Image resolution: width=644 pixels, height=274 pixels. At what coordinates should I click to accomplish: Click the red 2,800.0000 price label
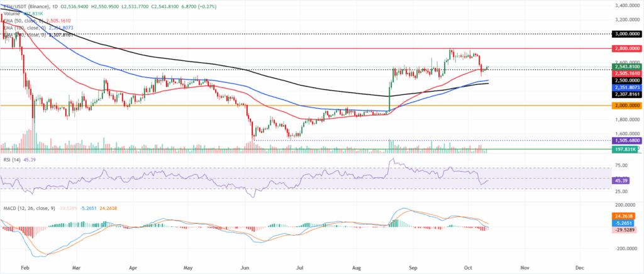[x=626, y=48]
